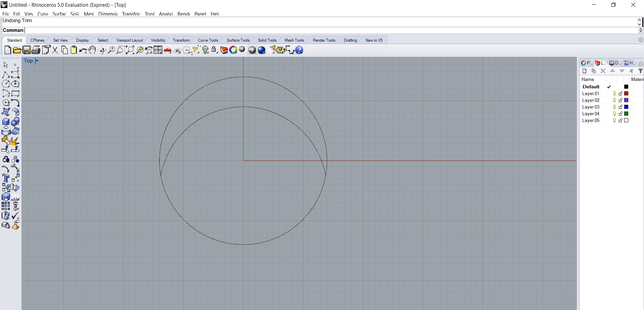The width and height of the screenshot is (644, 310).
Task: Click the Array grid icon in sidebar
Action: click(6, 206)
